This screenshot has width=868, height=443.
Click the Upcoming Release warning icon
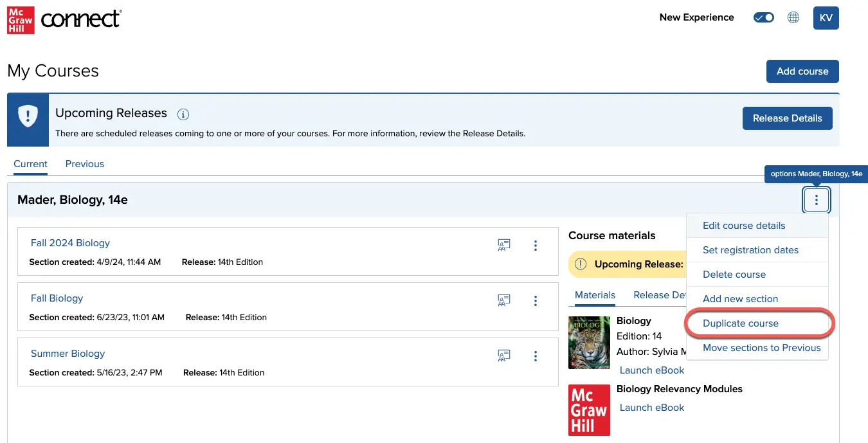coord(581,264)
